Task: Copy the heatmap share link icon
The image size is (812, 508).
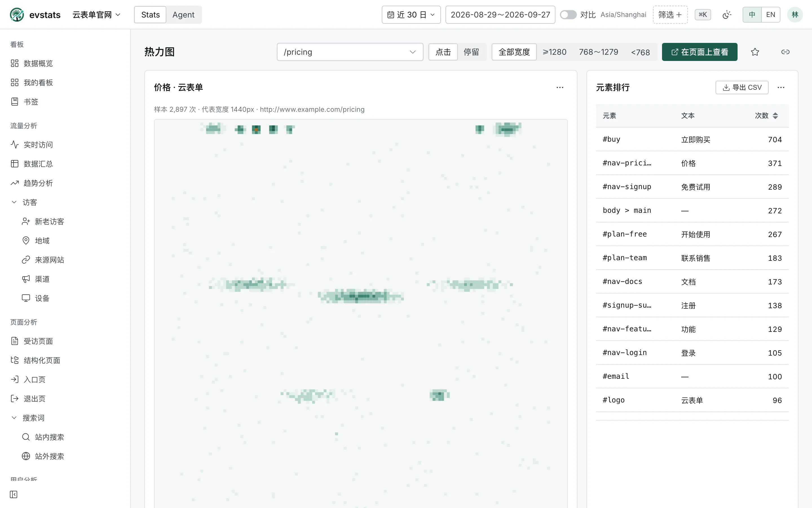Action: tap(785, 52)
